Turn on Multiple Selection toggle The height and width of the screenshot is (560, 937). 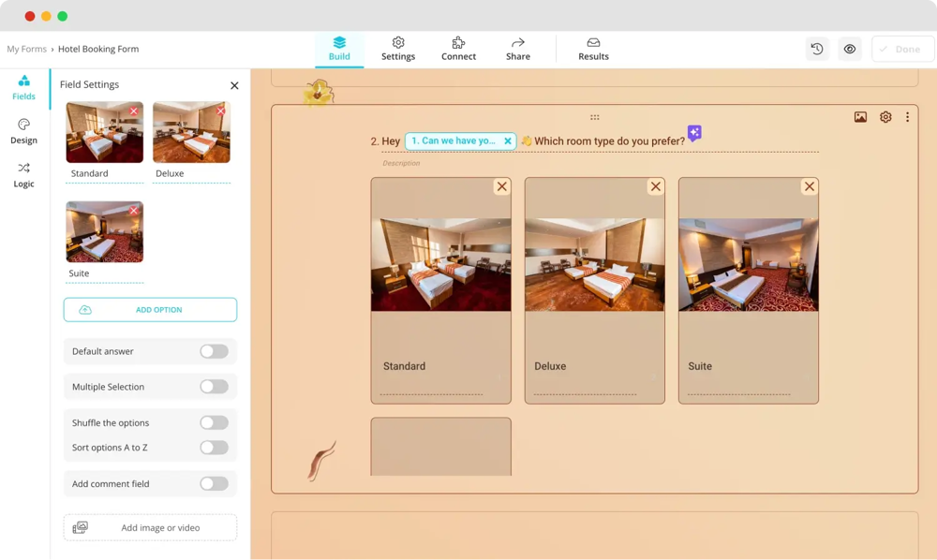(214, 387)
